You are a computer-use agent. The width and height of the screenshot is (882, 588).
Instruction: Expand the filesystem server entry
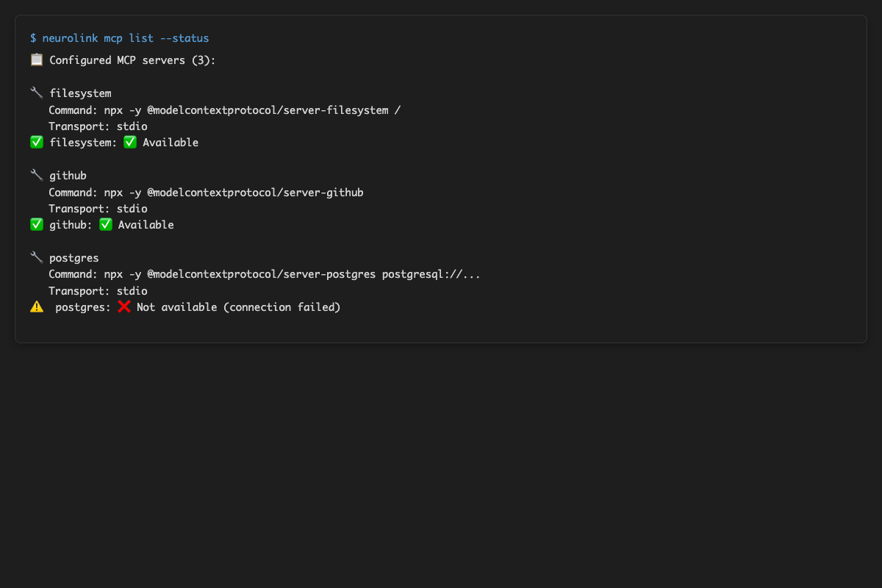tap(80, 93)
